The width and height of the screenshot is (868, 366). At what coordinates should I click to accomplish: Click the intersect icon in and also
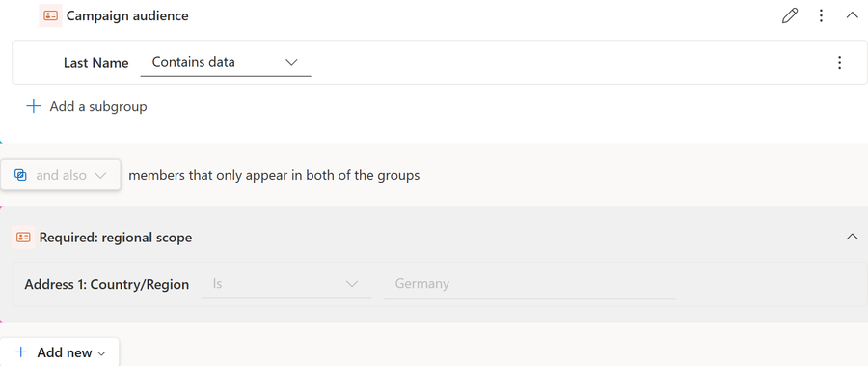tap(20, 175)
